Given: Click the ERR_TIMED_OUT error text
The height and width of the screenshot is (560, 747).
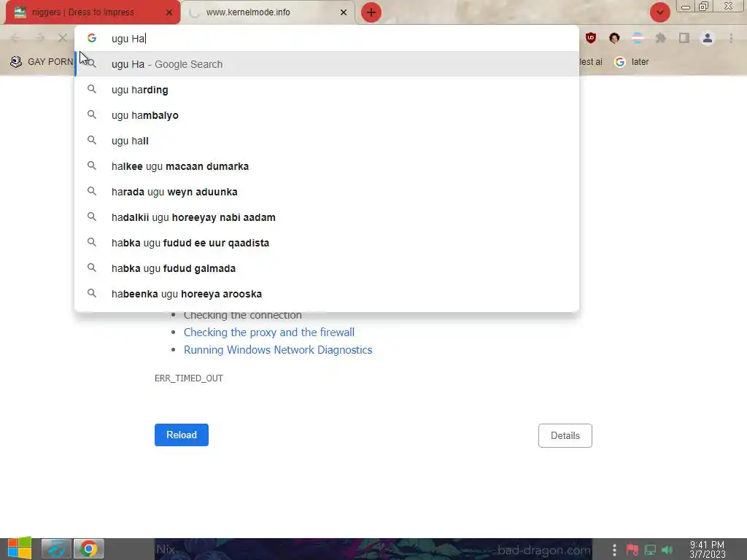Looking at the screenshot, I should [x=189, y=378].
